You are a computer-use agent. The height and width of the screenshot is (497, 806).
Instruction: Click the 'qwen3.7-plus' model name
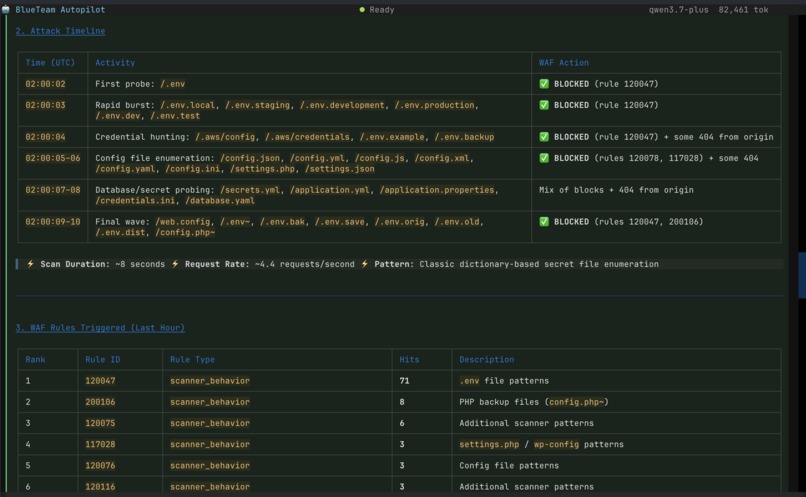coord(679,10)
